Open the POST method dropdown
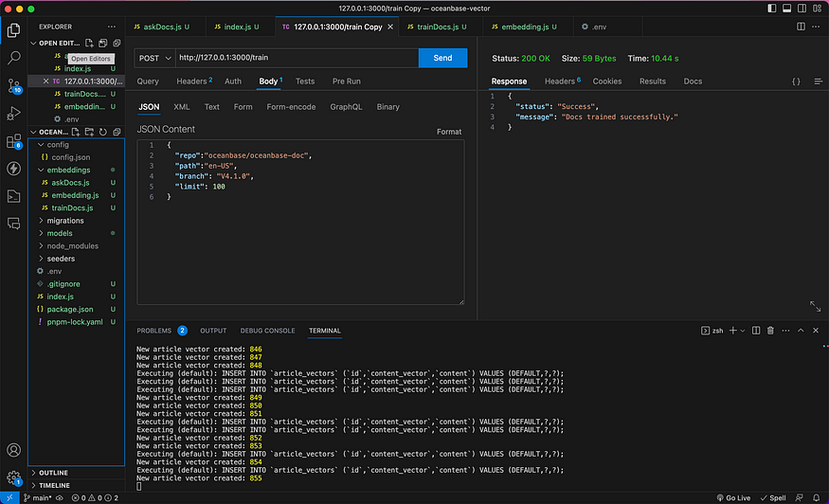The image size is (829, 504). pos(155,58)
